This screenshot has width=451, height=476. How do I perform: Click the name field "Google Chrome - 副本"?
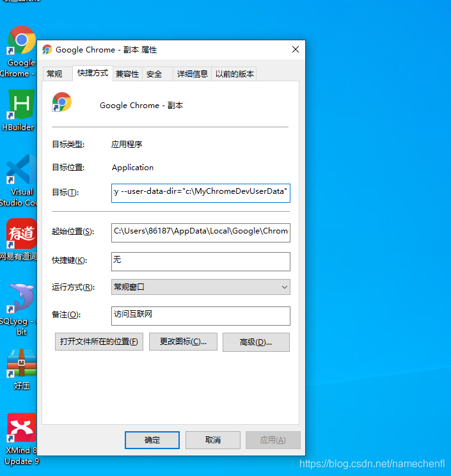click(141, 106)
